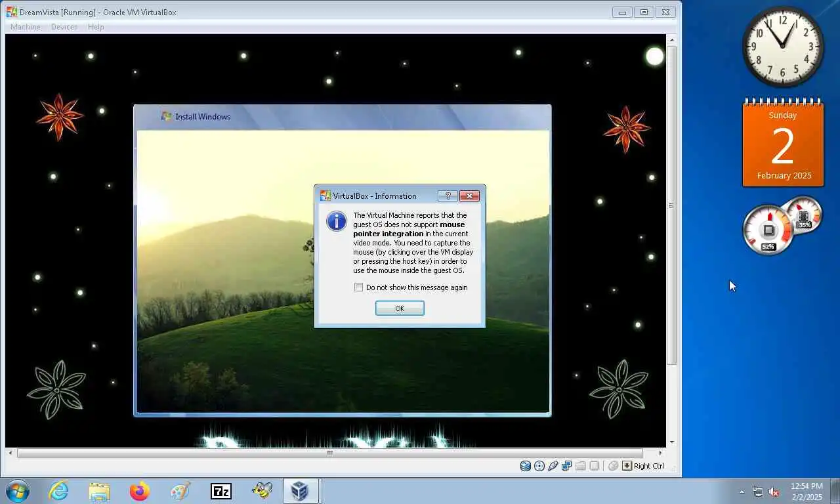Click the network adapter status icon
This screenshot has width=840, height=504.
(x=567, y=466)
